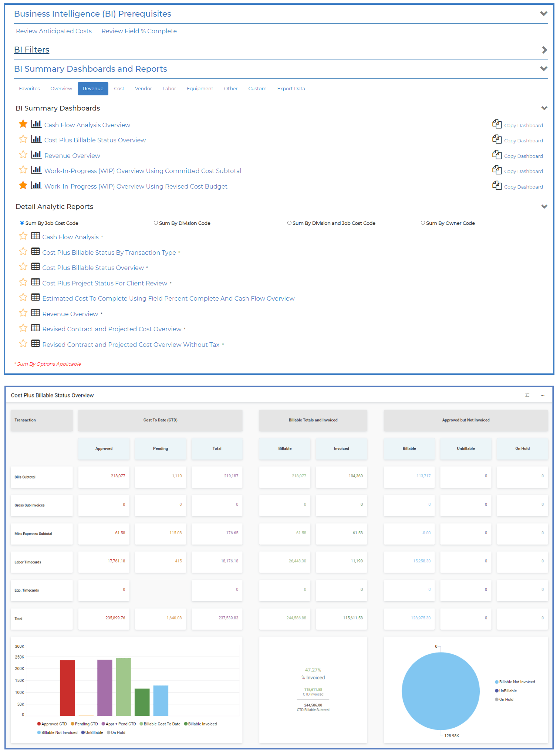
Task: Star Revised Contract and Projected Cost Overview Without Tax
Action: (23, 343)
